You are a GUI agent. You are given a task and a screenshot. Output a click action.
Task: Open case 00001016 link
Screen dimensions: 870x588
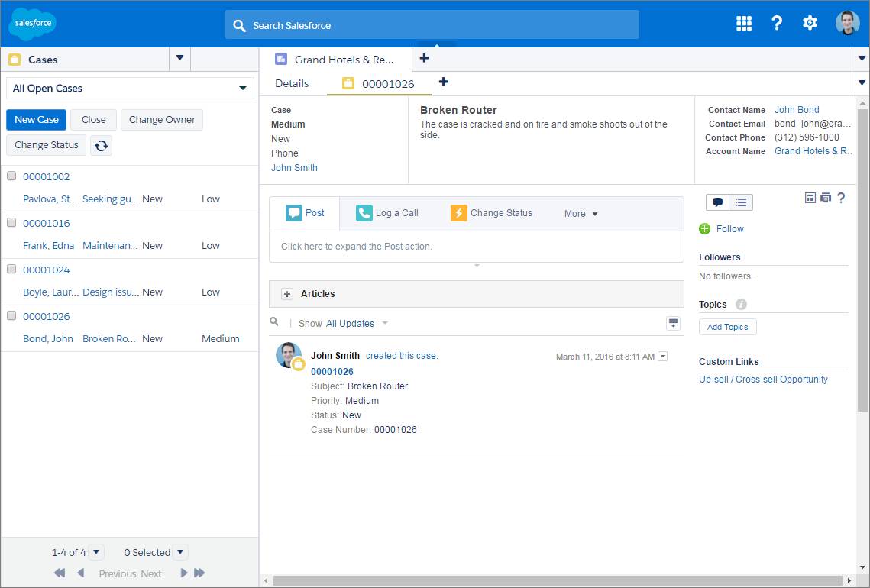47,223
